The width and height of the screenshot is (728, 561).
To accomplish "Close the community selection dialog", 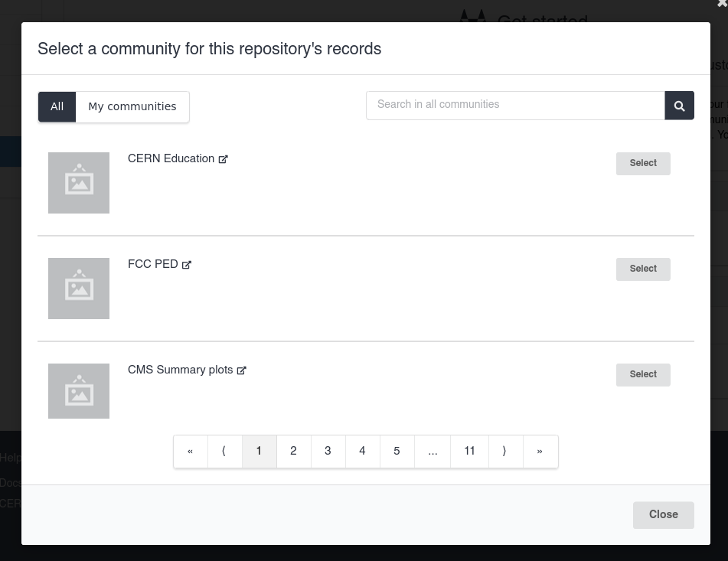I will click(663, 515).
